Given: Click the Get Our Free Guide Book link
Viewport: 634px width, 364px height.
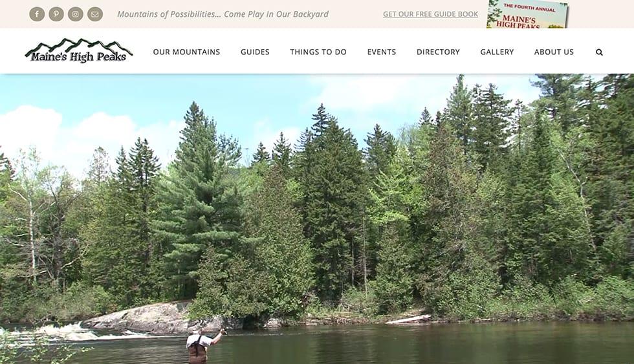Looking at the screenshot, I should click(x=430, y=14).
